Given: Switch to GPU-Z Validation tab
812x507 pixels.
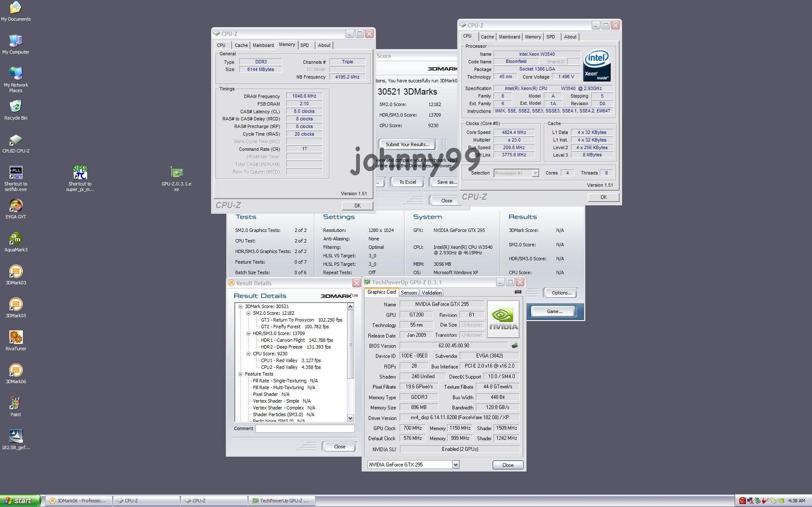Looking at the screenshot, I should pyautogui.click(x=431, y=293).
